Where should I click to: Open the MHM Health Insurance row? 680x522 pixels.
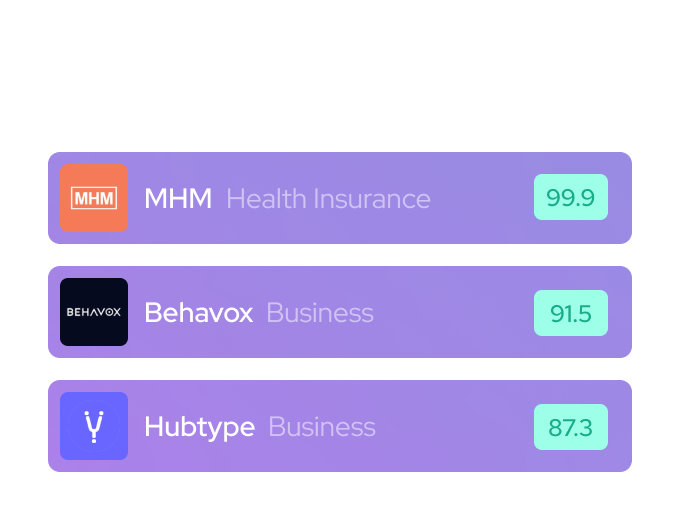pyautogui.click(x=480, y=198)
